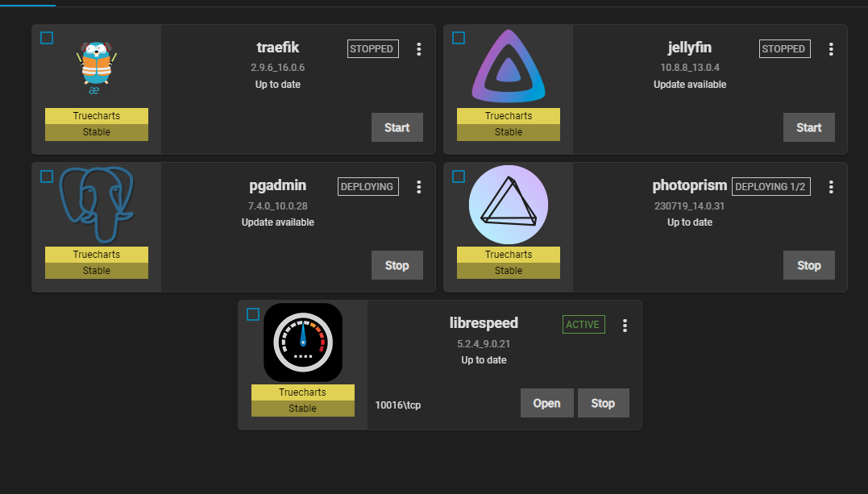The height and width of the screenshot is (494, 868).
Task: Click photoprism's Up to date text
Action: point(690,222)
